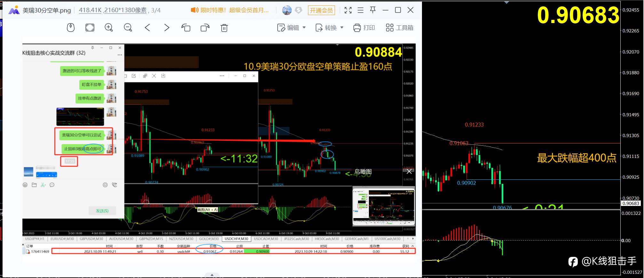Pin the viewer window on top
Viewport: 644px width, 278px height.
(x=373, y=10)
